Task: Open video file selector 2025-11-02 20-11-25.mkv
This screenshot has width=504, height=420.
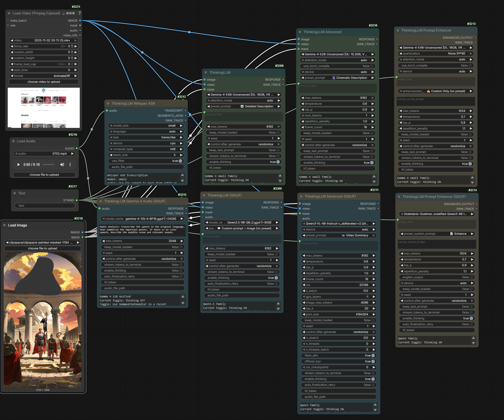Action: pyautogui.click(x=44, y=40)
